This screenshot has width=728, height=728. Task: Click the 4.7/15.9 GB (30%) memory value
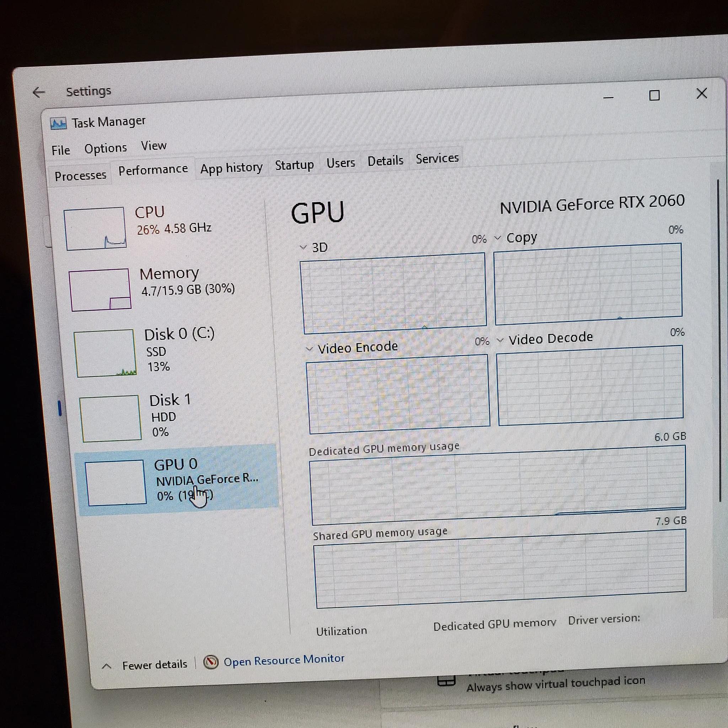pos(188,290)
